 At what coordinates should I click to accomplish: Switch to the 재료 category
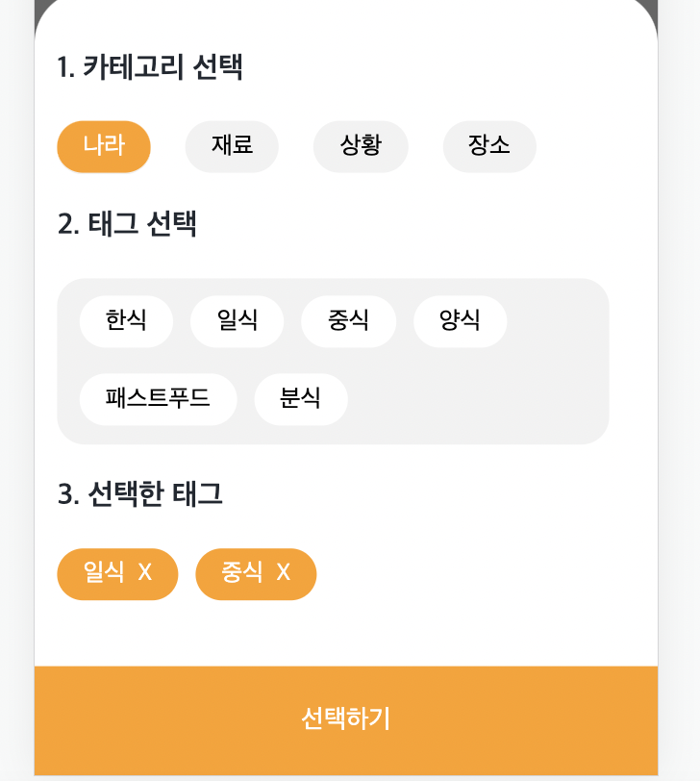232,146
